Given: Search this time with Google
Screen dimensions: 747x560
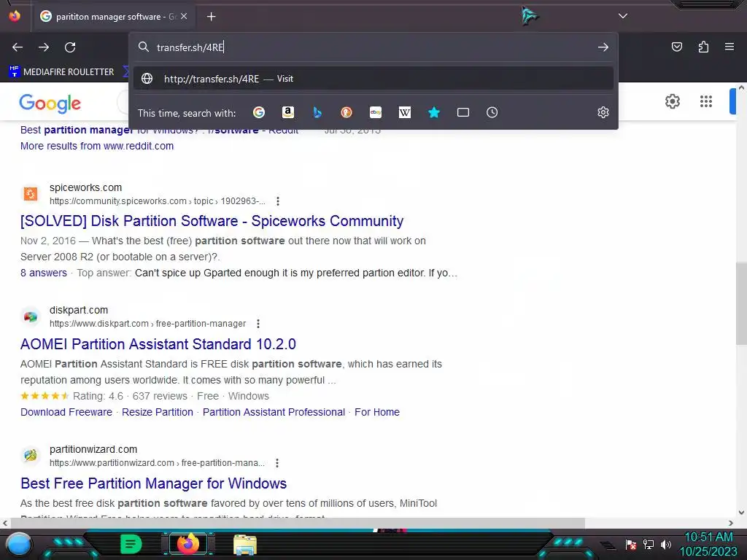Looking at the screenshot, I should click(x=259, y=112).
